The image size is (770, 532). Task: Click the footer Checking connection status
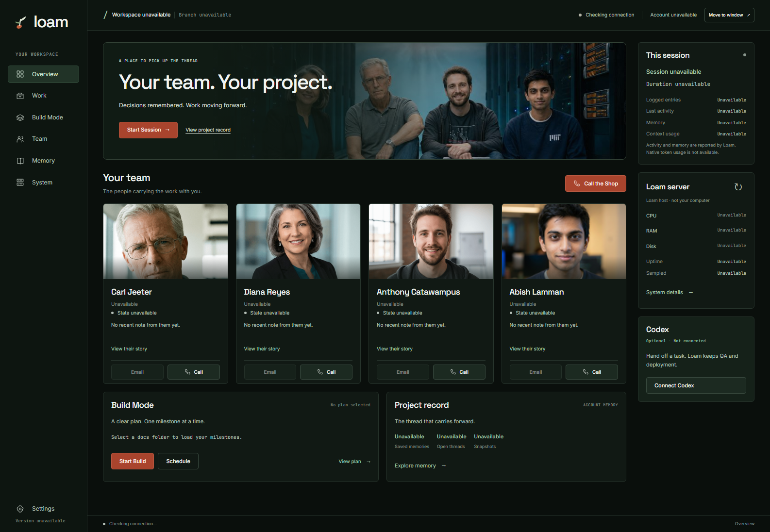(x=130, y=524)
